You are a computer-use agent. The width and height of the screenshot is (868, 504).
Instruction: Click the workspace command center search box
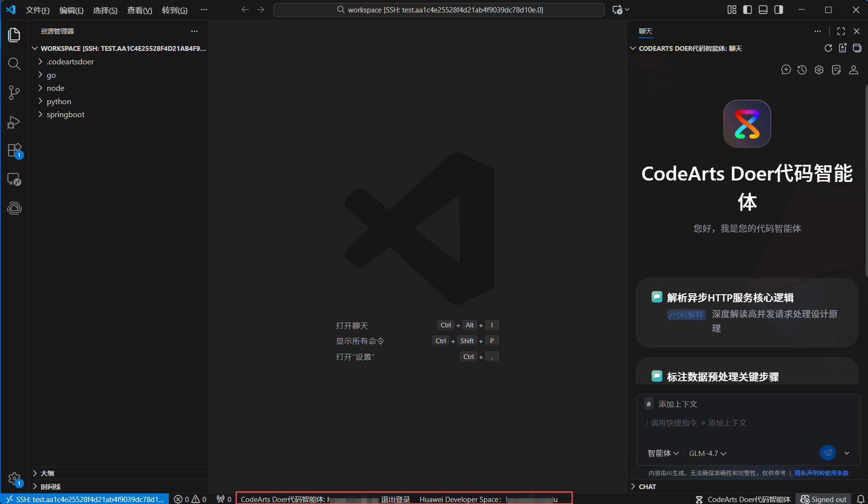439,10
